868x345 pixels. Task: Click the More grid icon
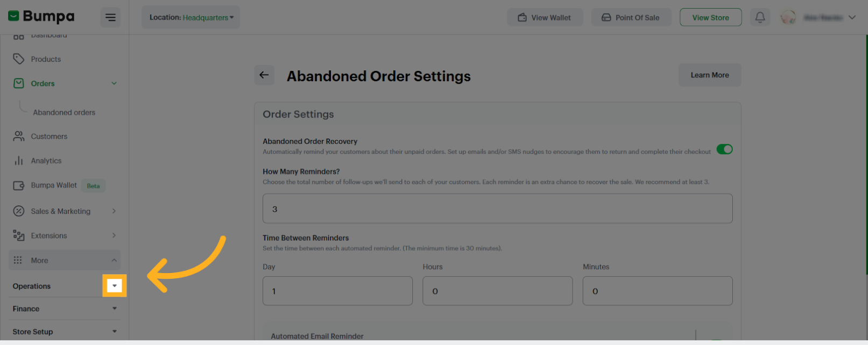coord(18,260)
